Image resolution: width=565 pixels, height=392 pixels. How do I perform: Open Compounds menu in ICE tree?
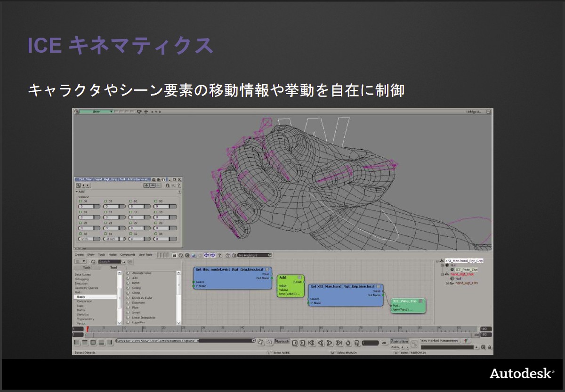click(128, 255)
